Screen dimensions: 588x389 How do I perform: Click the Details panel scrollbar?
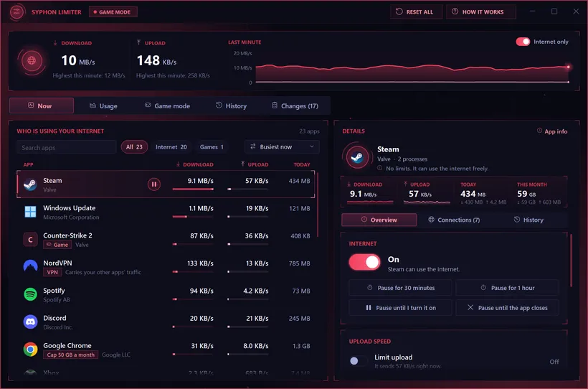(x=571, y=260)
